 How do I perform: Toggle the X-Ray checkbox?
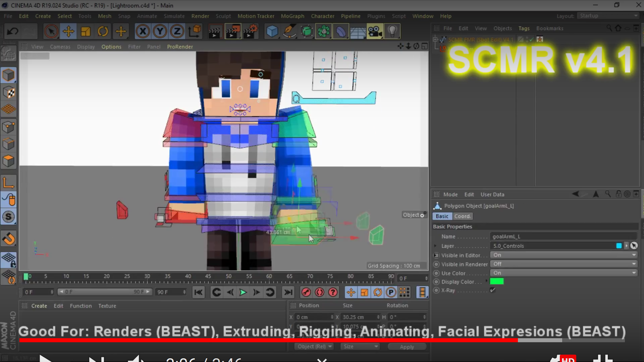tap(493, 290)
